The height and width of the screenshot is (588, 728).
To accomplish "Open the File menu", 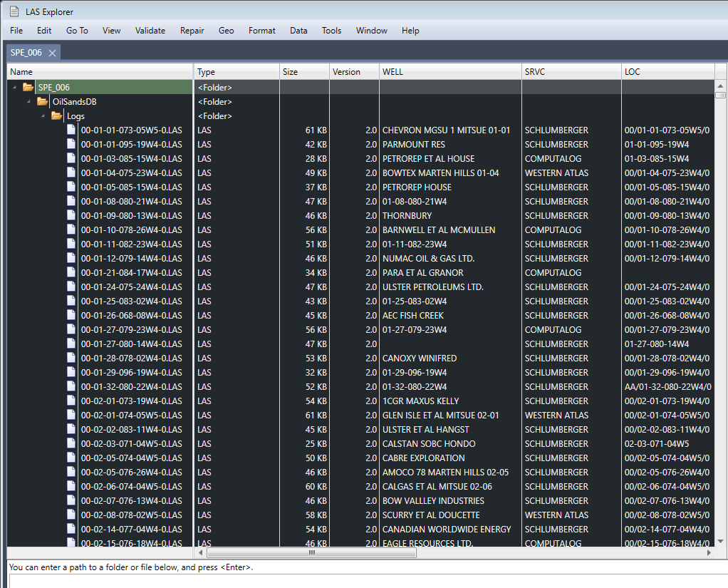I will point(16,30).
